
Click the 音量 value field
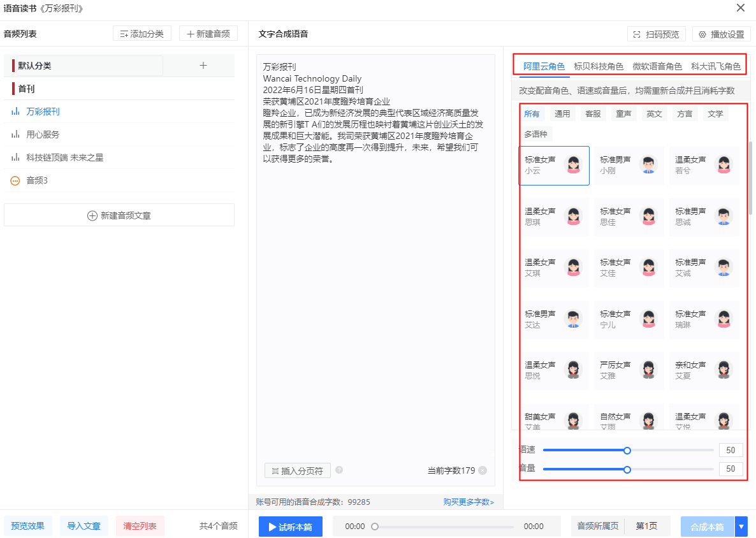click(731, 469)
